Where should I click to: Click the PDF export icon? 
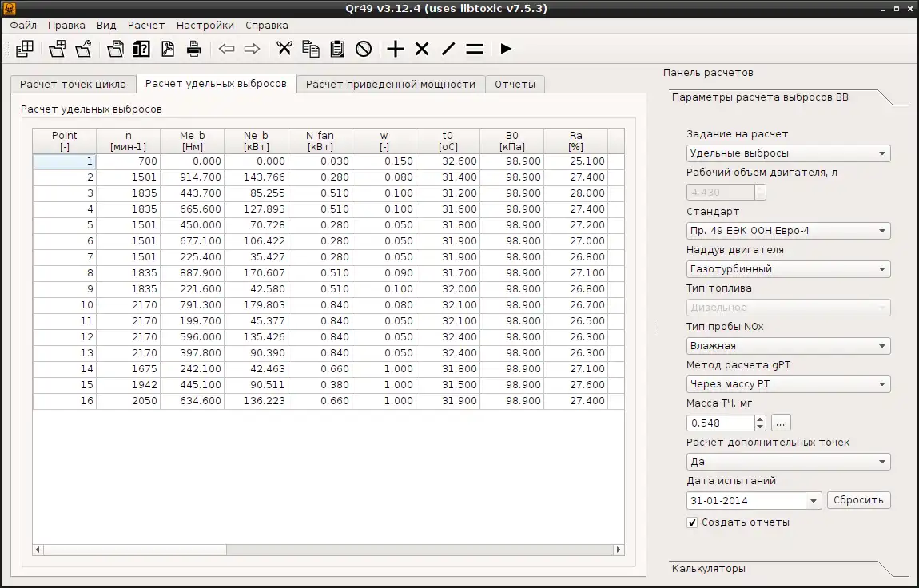tap(168, 49)
